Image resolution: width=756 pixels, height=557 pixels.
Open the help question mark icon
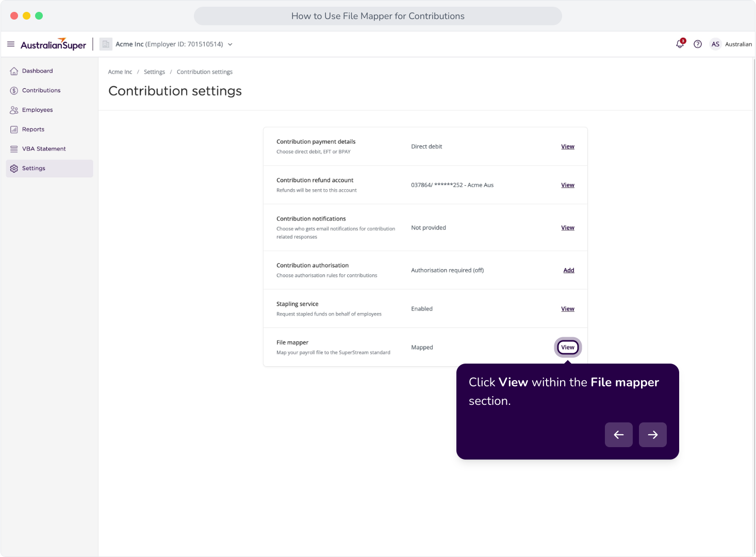[698, 44]
